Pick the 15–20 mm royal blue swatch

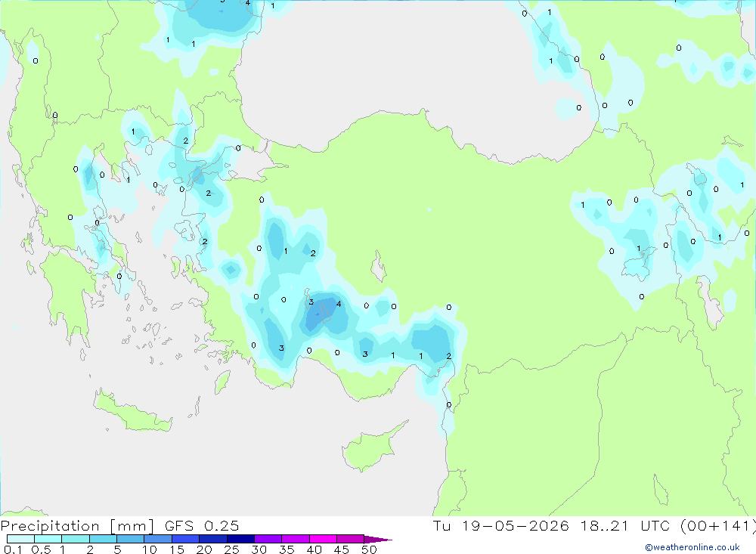[x=186, y=539]
